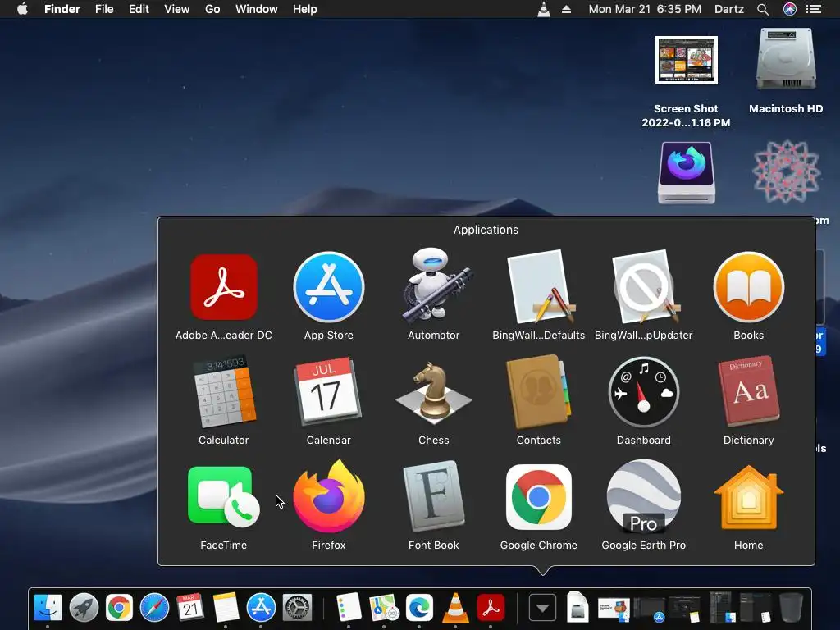Open Safari compass in the Dock
Screen dimensions: 840x630
tap(154, 608)
